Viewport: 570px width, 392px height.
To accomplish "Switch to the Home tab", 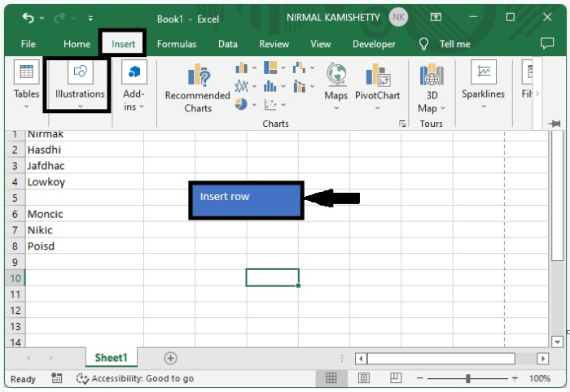I will [77, 44].
